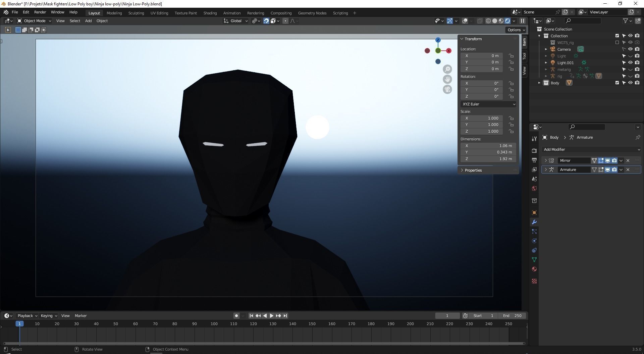The image size is (644, 354).
Task: Expand the Armature modifier panel
Action: (x=546, y=170)
